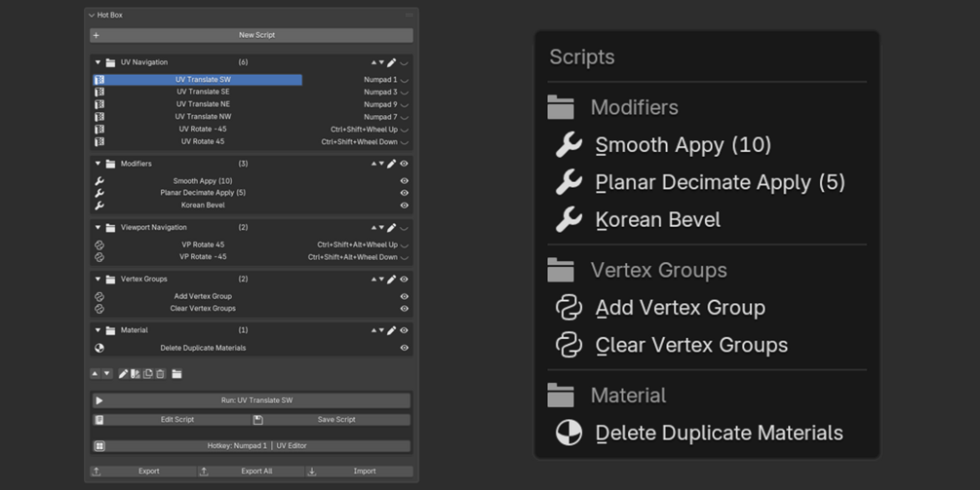Click the pencil icon on the Vertex Groups folder
The image size is (980, 490).
point(391,279)
